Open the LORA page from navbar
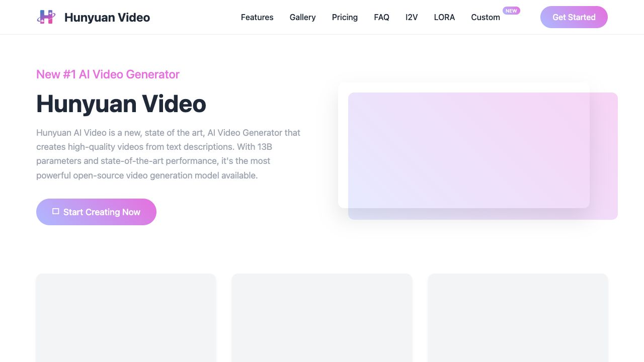 [x=444, y=17]
